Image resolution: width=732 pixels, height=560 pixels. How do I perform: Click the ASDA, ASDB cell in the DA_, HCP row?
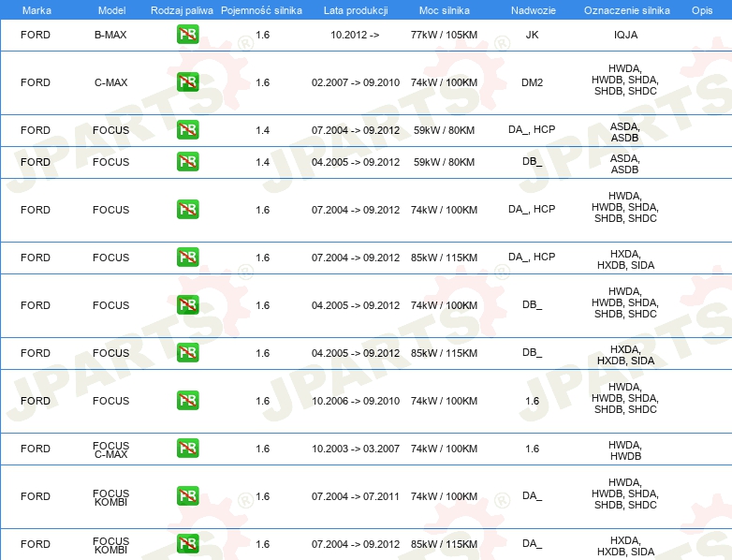click(624, 132)
